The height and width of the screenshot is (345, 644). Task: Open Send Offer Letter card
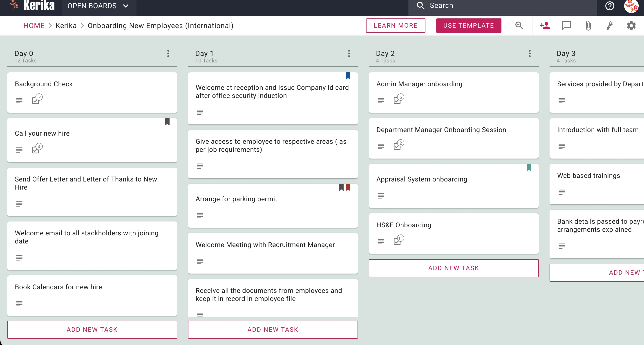coord(92,192)
